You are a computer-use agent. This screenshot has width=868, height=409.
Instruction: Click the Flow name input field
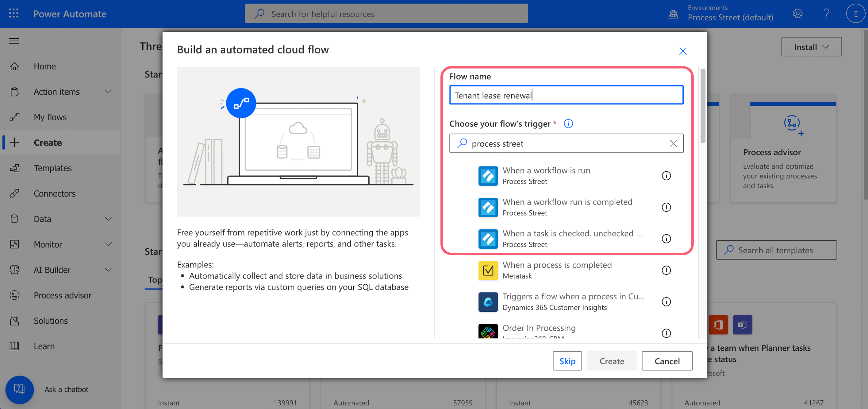tap(566, 95)
